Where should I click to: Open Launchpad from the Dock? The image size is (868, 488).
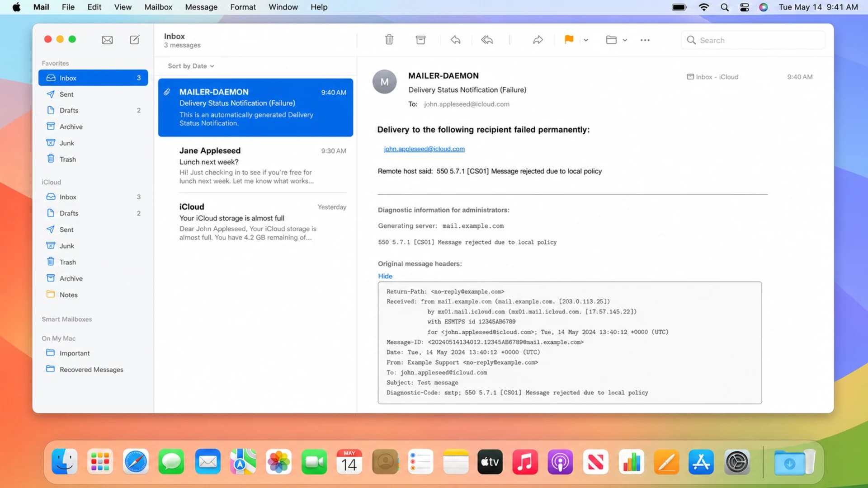[x=100, y=462]
